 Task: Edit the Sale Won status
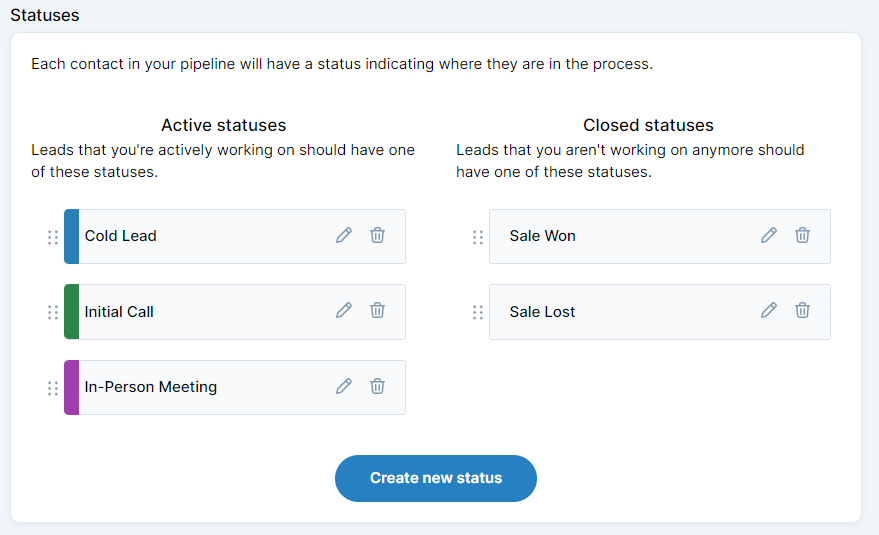pyautogui.click(x=769, y=235)
